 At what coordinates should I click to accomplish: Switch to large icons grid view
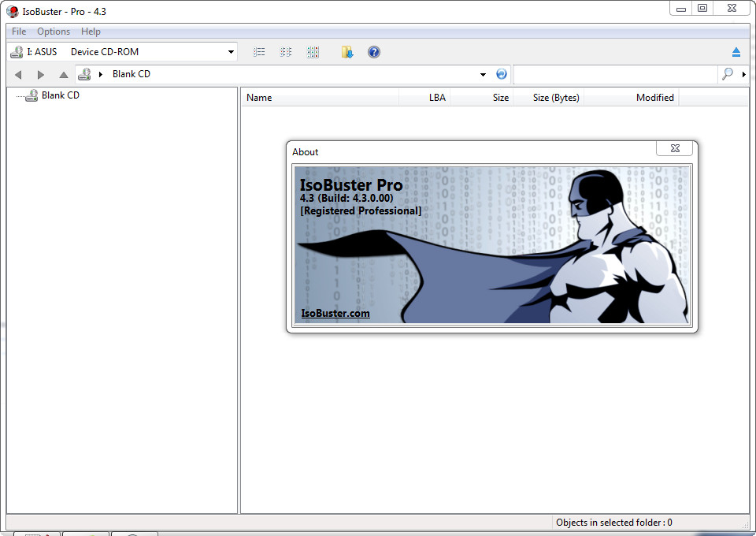(313, 51)
